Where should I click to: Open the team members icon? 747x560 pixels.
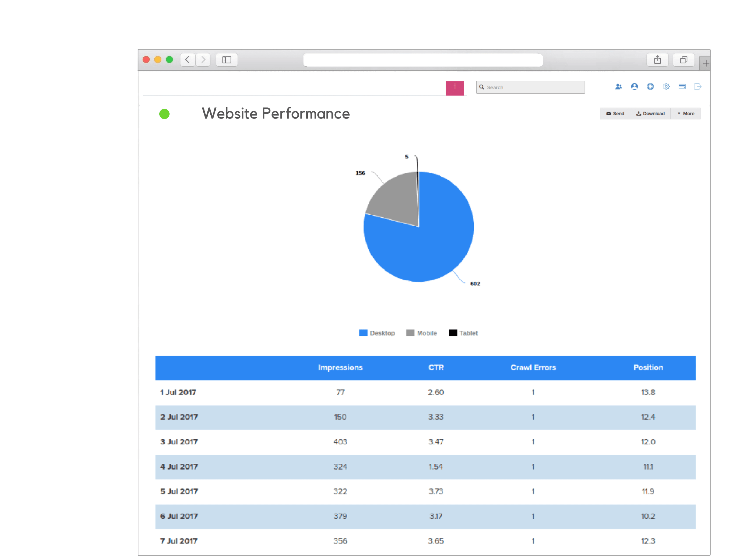(619, 86)
